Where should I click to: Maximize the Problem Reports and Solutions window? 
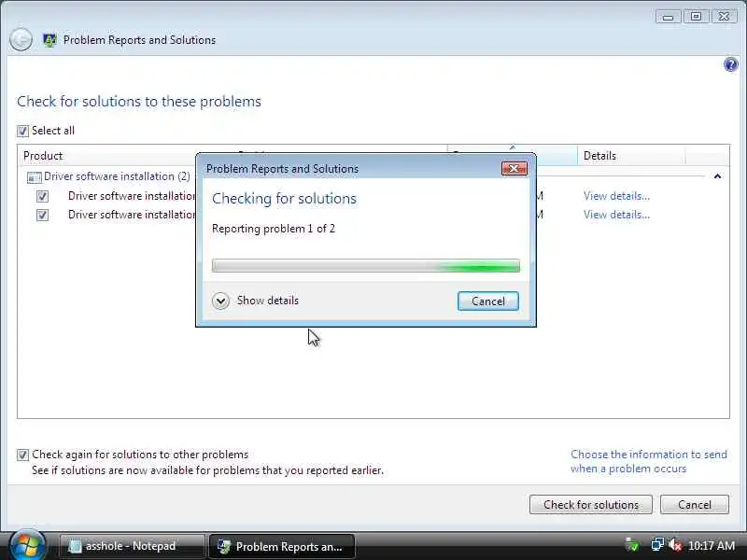(696, 17)
